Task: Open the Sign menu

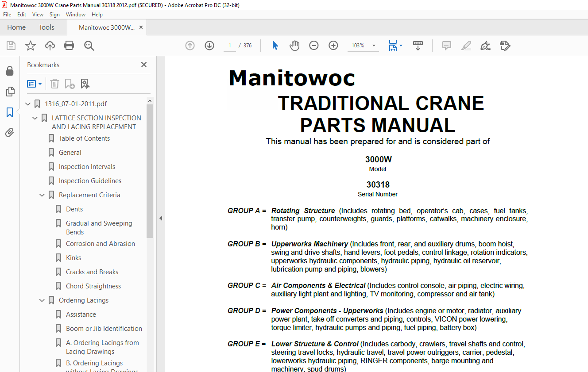Action: click(x=54, y=15)
